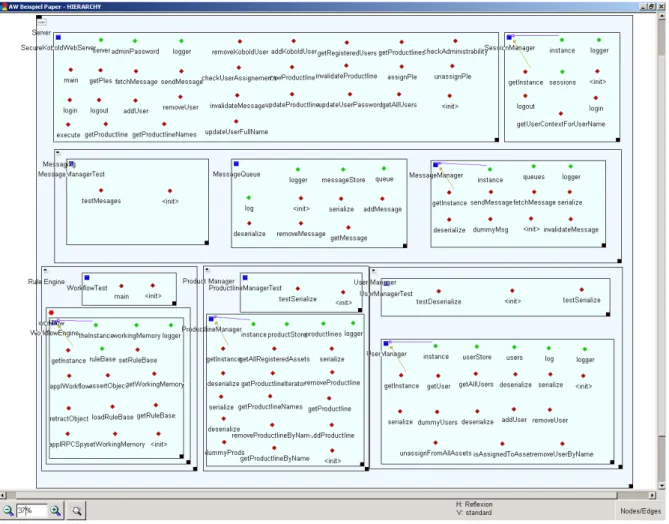Select the updateUserFullName method node

pos(236,122)
